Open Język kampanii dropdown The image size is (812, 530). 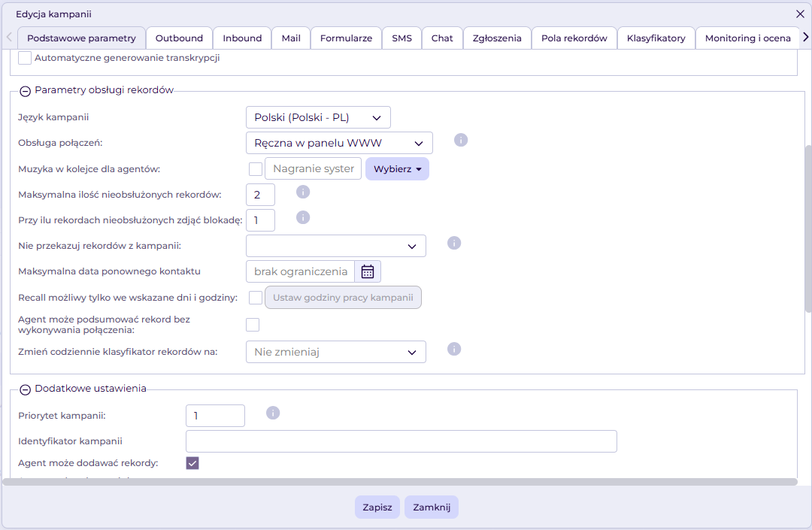[x=318, y=117]
